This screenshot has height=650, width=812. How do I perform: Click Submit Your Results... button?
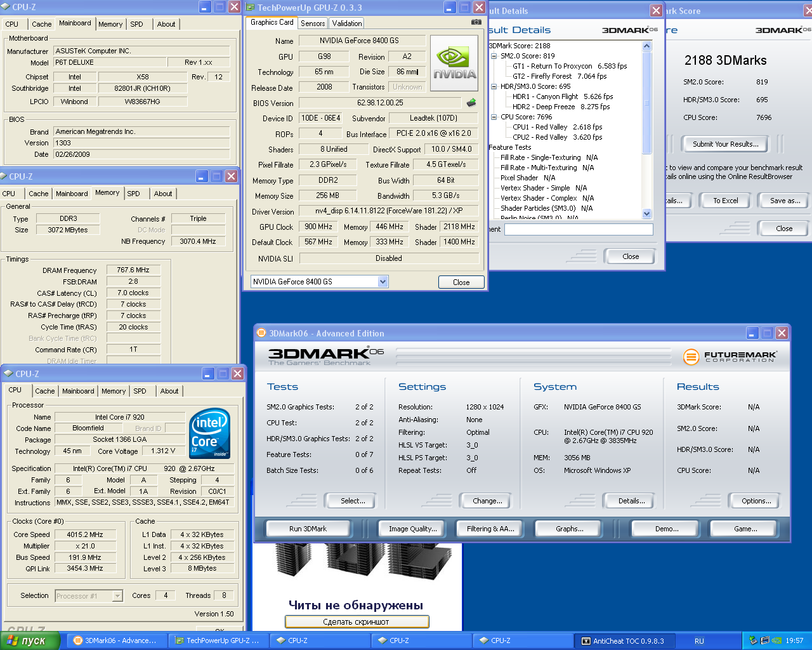point(726,144)
